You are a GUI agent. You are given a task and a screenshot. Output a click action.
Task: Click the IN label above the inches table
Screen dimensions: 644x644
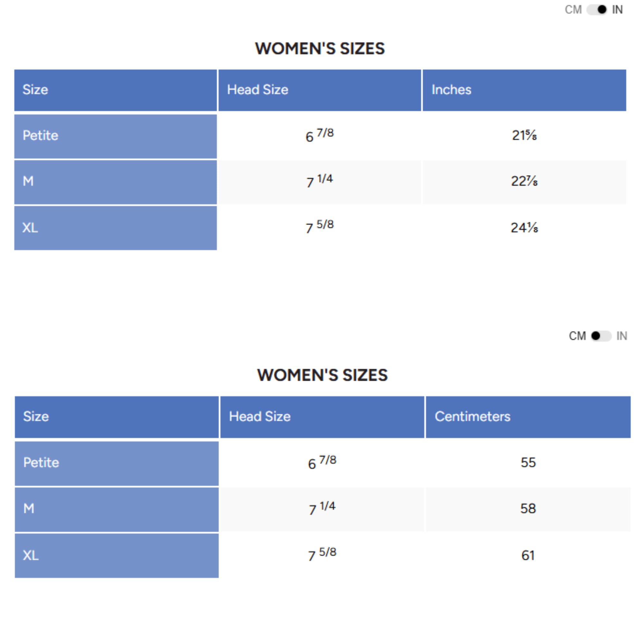pyautogui.click(x=617, y=10)
